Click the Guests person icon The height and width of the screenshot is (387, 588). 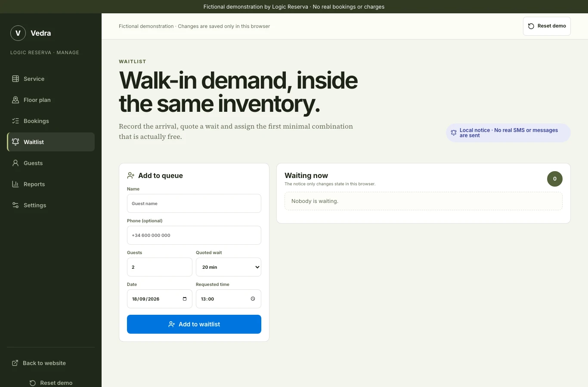[x=15, y=163]
